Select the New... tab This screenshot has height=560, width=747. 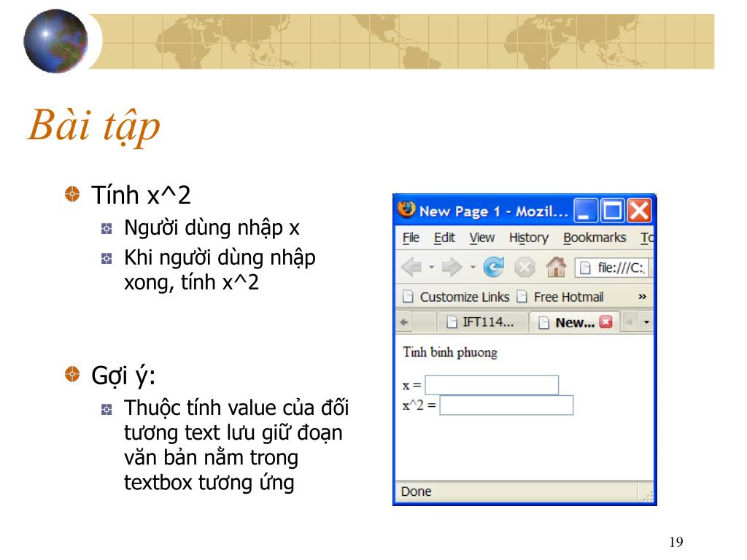[x=575, y=322]
